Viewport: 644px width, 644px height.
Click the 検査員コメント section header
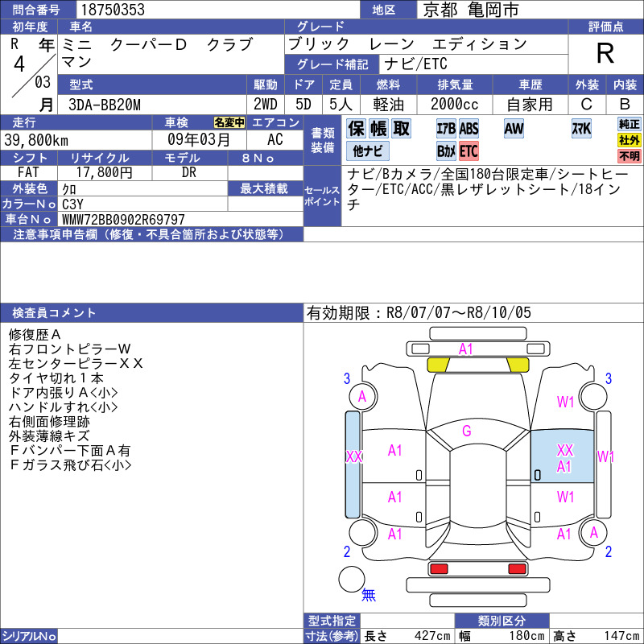pos(151,313)
